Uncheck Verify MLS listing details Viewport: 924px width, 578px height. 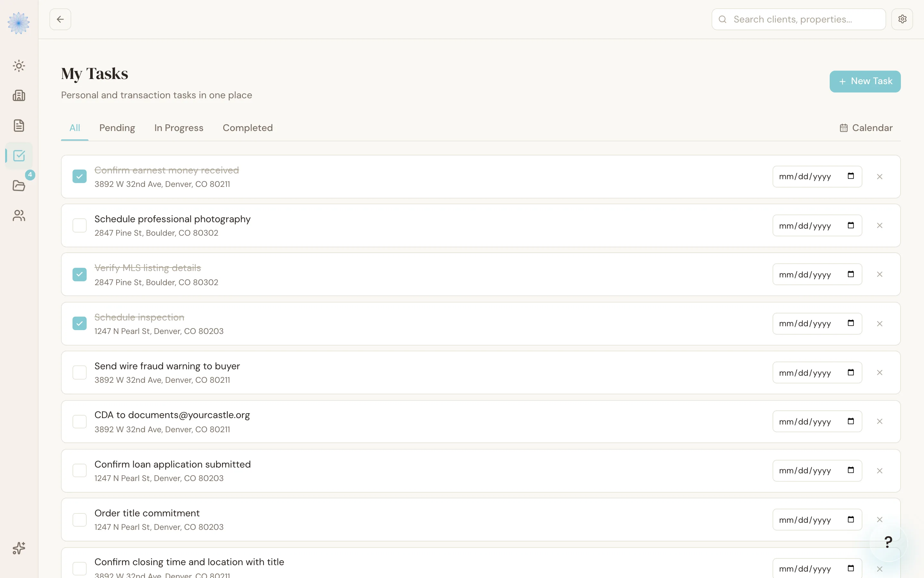tap(80, 275)
